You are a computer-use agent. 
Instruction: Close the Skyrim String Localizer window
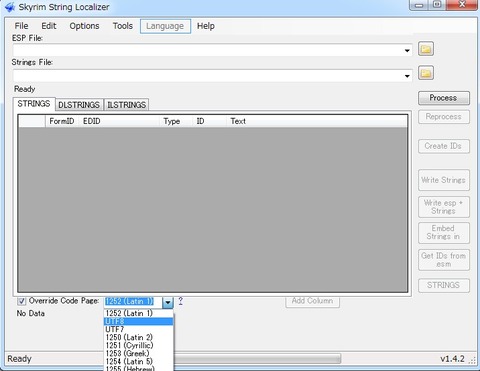point(462,5)
